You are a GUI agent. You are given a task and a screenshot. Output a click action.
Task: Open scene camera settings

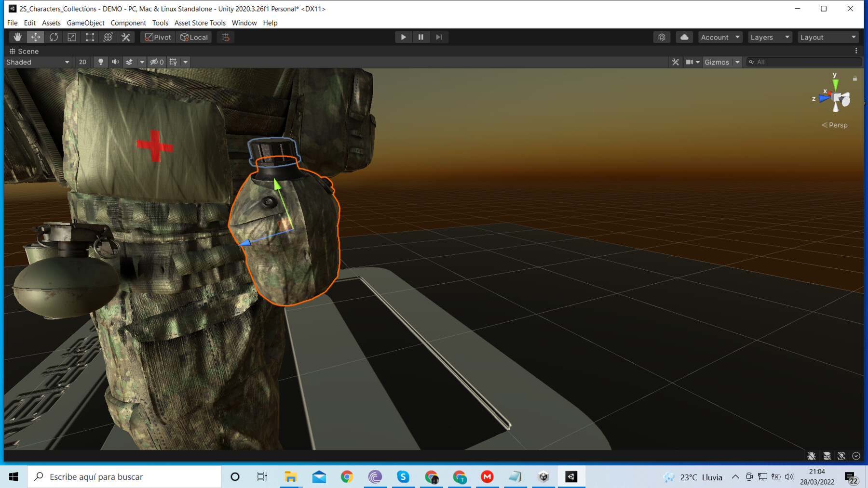point(692,62)
